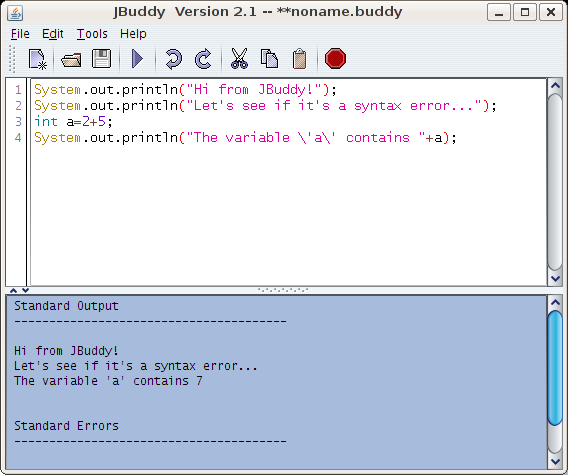The height and width of the screenshot is (475, 568).
Task: Open the Help menu
Action: coord(133,34)
